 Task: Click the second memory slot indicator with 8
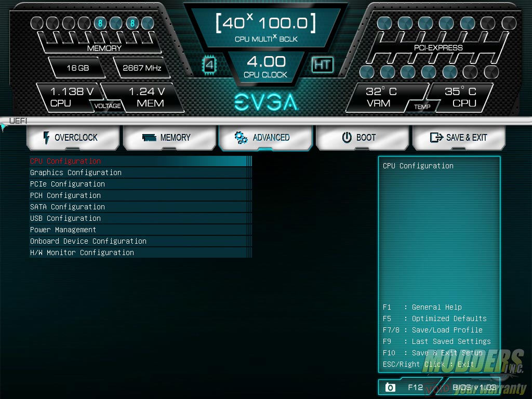point(132,23)
